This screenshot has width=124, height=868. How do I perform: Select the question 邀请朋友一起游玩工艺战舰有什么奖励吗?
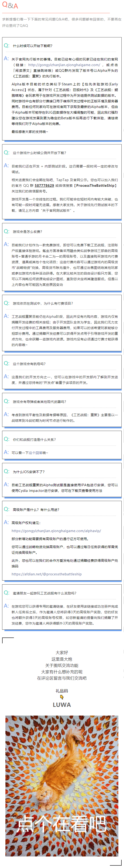tap(44, 593)
